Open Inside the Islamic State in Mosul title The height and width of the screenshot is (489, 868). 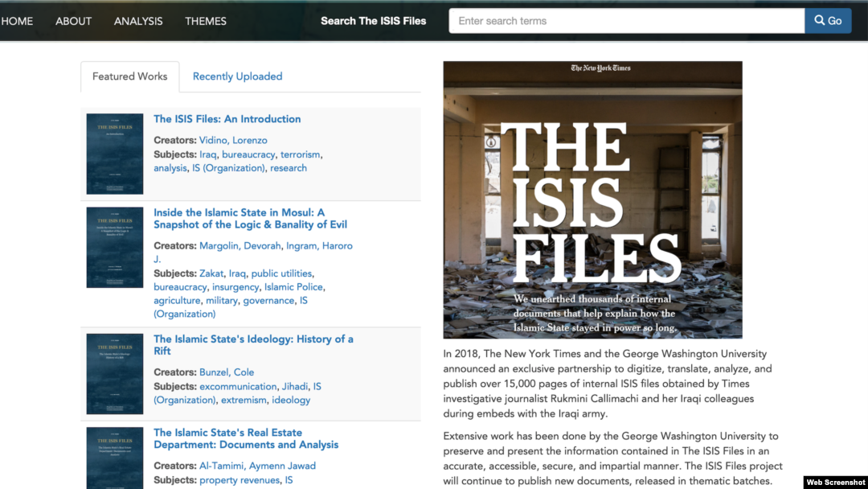click(x=250, y=219)
